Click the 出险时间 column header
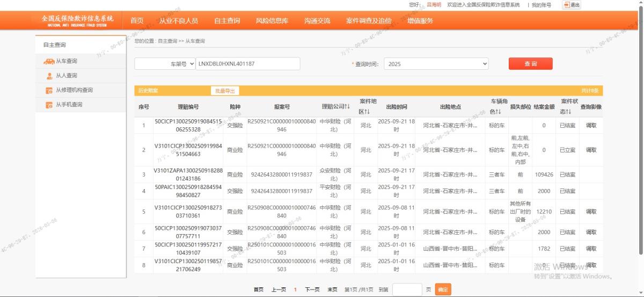The image size is (644, 297). [397, 107]
